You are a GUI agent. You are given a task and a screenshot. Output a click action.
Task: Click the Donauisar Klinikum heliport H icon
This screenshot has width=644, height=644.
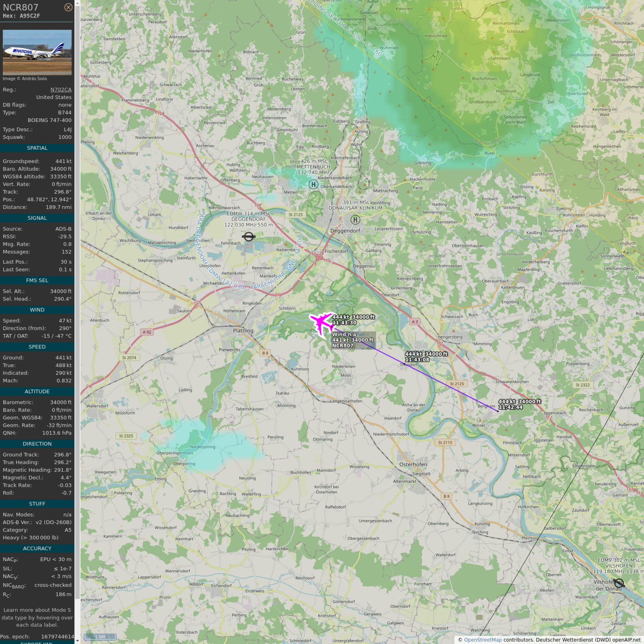pos(355,220)
